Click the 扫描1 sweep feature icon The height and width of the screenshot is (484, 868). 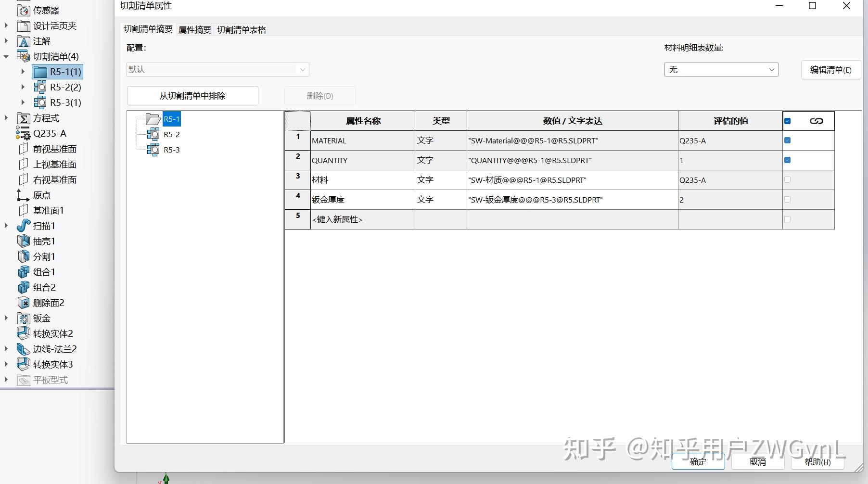coord(23,226)
